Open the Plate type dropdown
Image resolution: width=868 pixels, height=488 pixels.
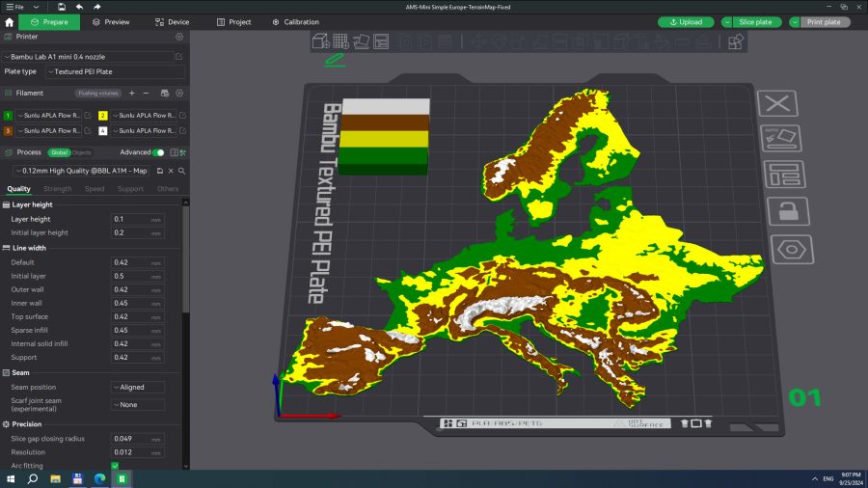115,71
